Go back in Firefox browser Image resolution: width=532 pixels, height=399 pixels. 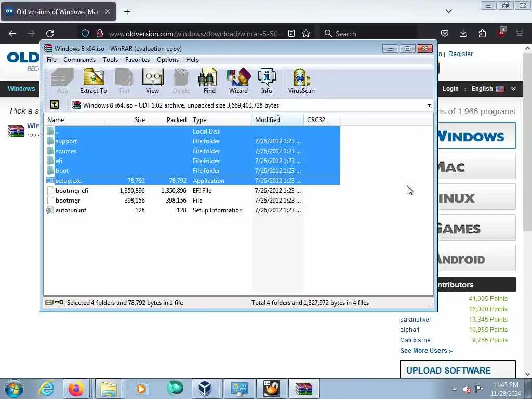12,34
